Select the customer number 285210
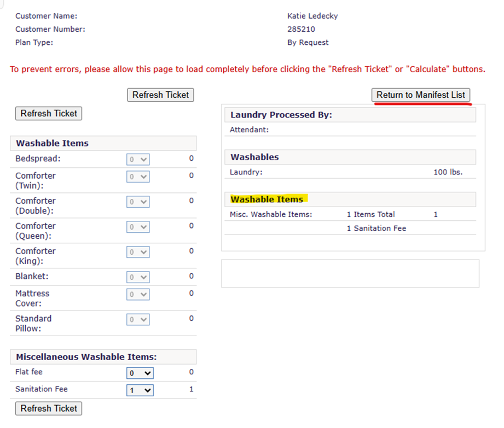Viewport: 504px width, 428px height. pyautogui.click(x=301, y=29)
